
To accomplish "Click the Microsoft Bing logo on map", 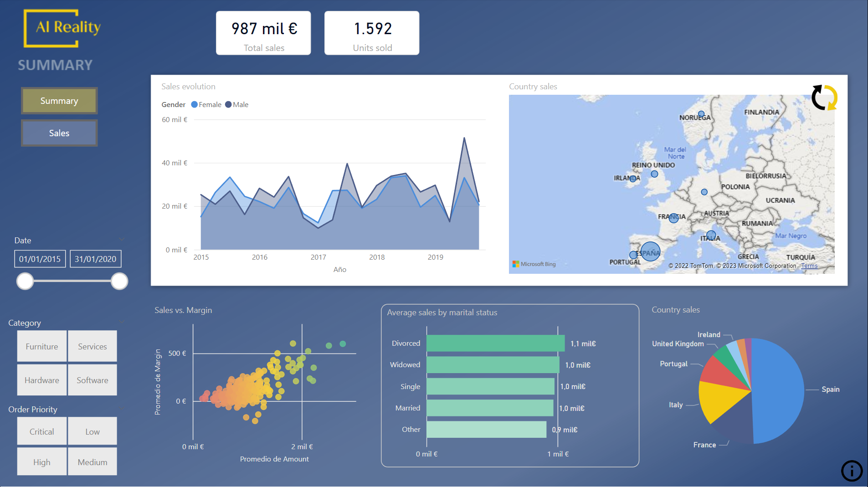I will click(534, 264).
